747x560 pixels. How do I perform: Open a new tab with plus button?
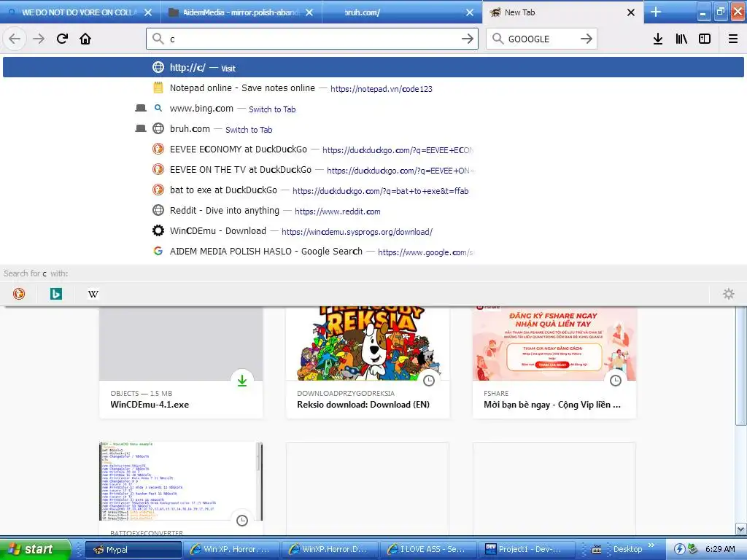[656, 12]
